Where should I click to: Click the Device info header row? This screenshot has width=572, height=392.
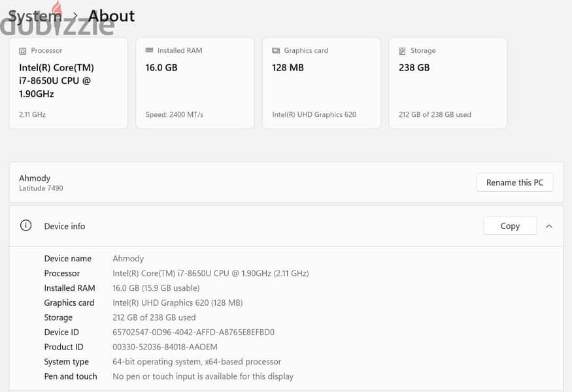tap(286, 226)
